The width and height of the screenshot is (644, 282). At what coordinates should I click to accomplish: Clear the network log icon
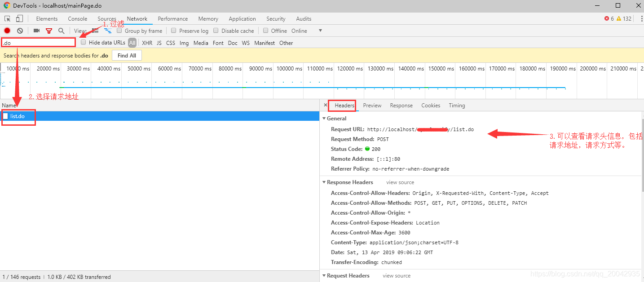pyautogui.click(x=20, y=31)
